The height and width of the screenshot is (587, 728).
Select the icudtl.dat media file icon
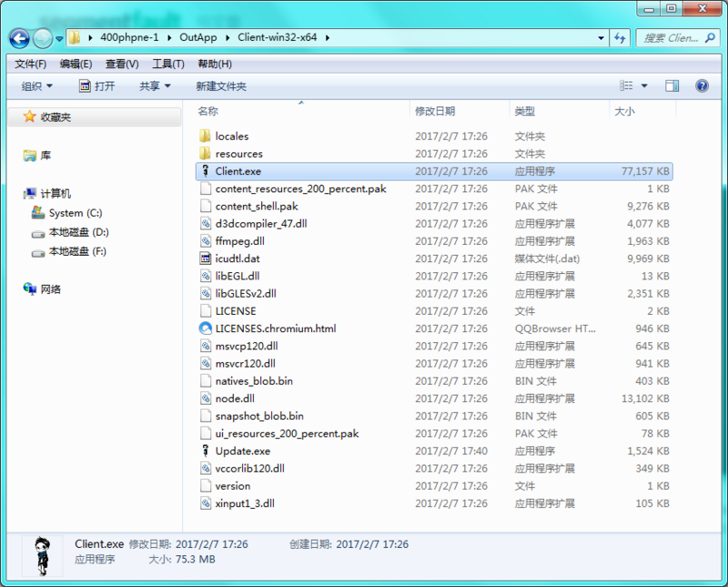pyautogui.click(x=207, y=258)
